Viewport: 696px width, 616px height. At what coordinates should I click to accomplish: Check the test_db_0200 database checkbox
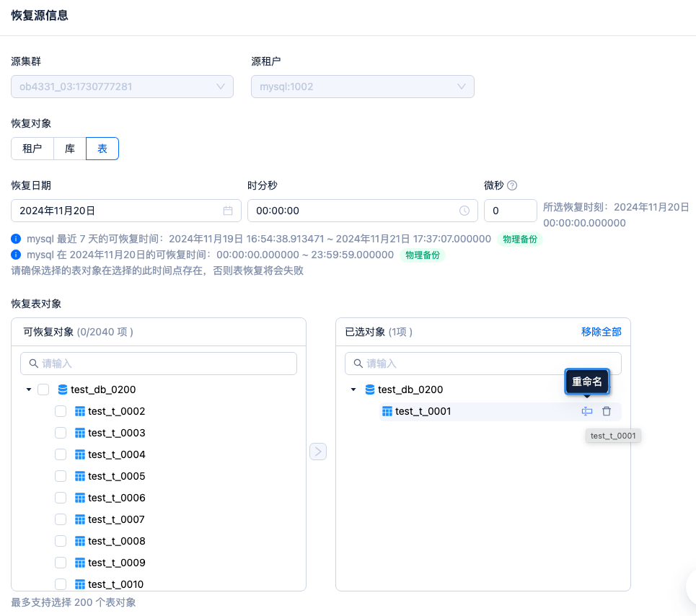pos(43,390)
